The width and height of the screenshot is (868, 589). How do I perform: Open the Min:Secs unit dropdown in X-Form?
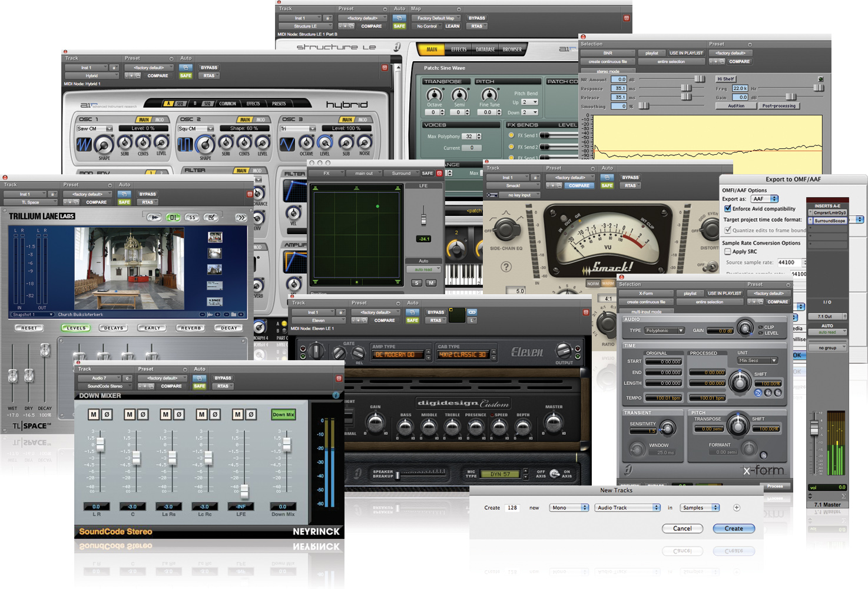pyautogui.click(x=757, y=361)
